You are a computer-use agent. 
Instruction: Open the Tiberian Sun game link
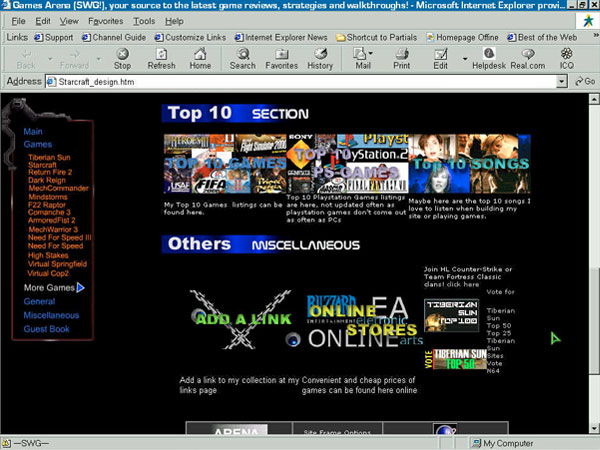49,157
